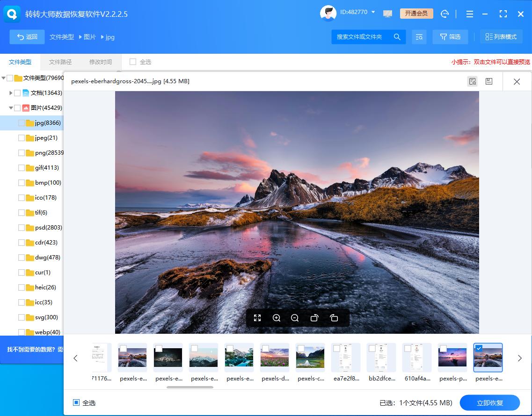
Task: Save the previewed file
Action: click(488, 81)
